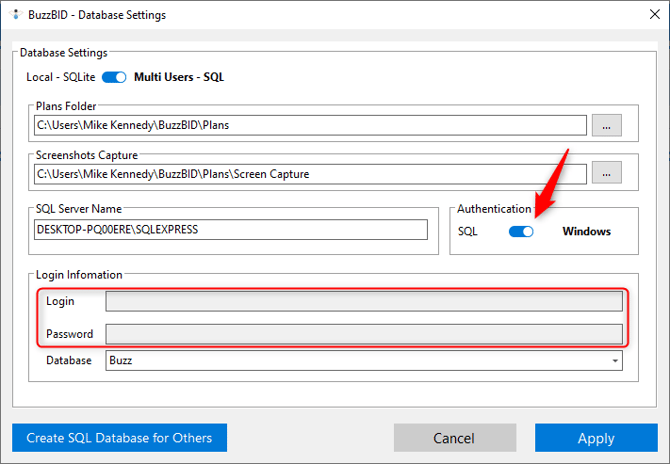Click the Plans Folder path field
Image resolution: width=670 pixels, height=464 pixels.
click(310, 125)
